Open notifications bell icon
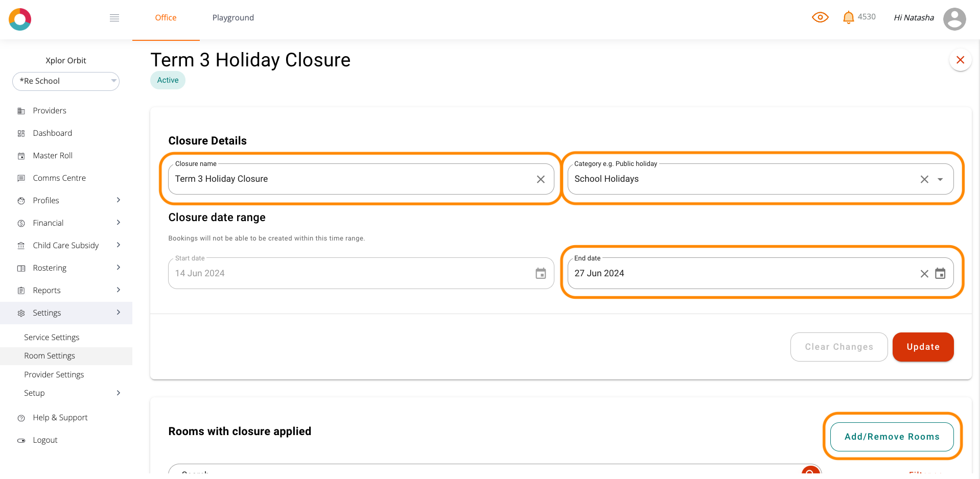This screenshot has width=980, height=479. [x=848, y=17]
